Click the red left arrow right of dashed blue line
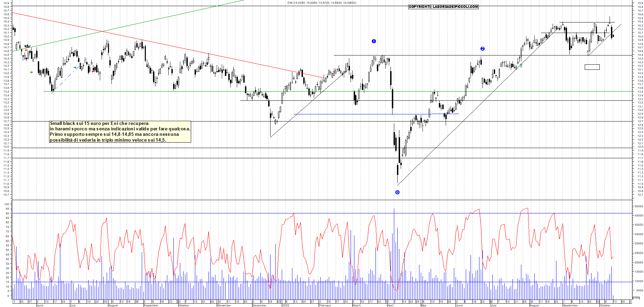 tap(93, 71)
